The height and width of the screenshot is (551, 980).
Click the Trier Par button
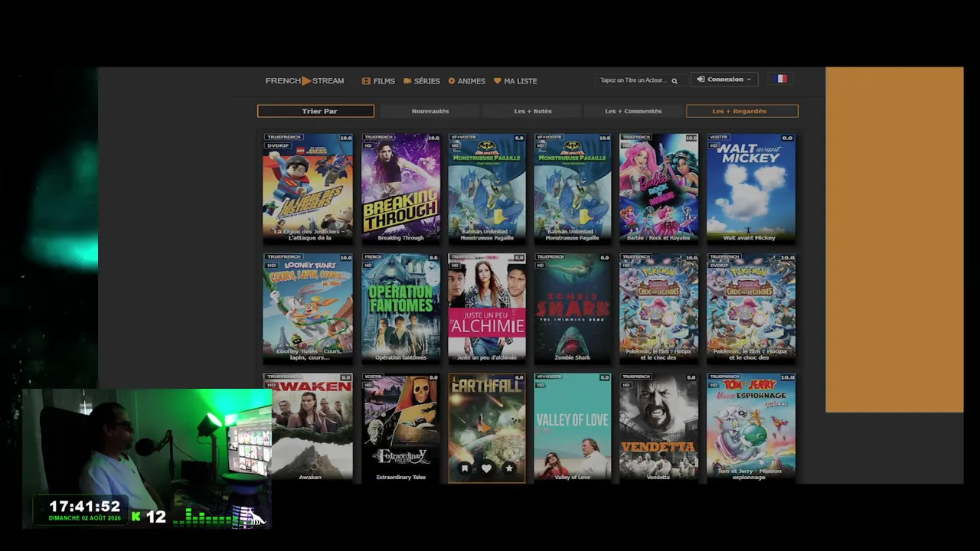coord(315,111)
